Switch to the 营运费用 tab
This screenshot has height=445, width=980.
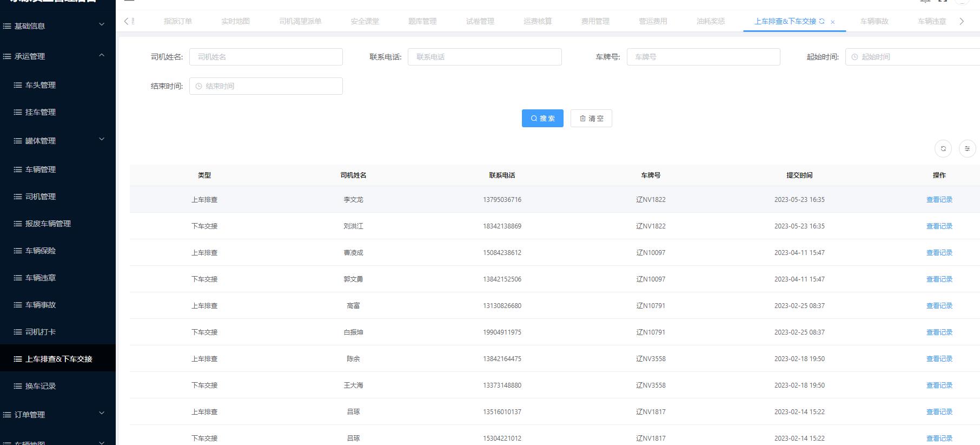pyautogui.click(x=653, y=21)
